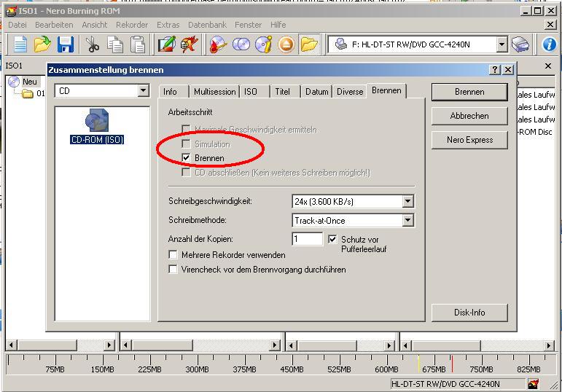Switch to the Diverse tab
This screenshot has width=562, height=392.
click(x=350, y=92)
